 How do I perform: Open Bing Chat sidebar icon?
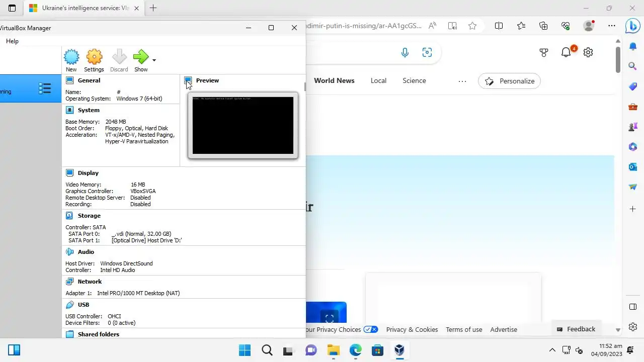(632, 26)
